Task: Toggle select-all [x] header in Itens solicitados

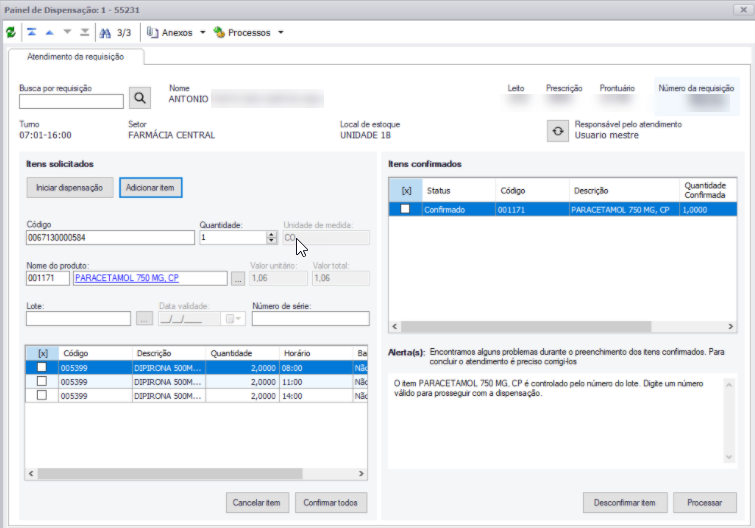Action: point(42,353)
